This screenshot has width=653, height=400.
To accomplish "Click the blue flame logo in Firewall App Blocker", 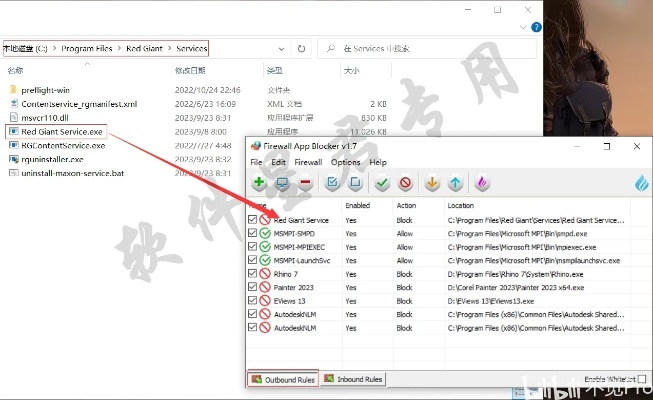I will (642, 183).
